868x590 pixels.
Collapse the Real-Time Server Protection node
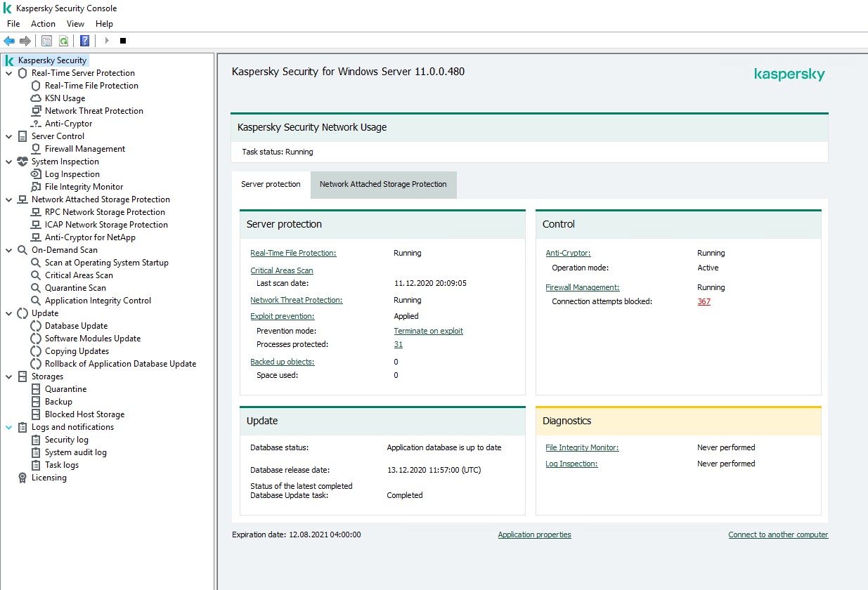tap(9, 73)
